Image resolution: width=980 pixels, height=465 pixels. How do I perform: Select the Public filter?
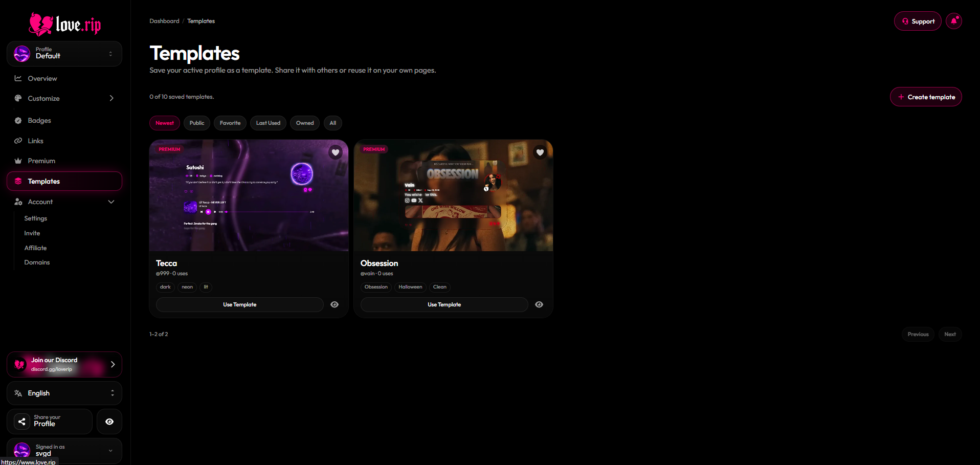pyautogui.click(x=197, y=123)
